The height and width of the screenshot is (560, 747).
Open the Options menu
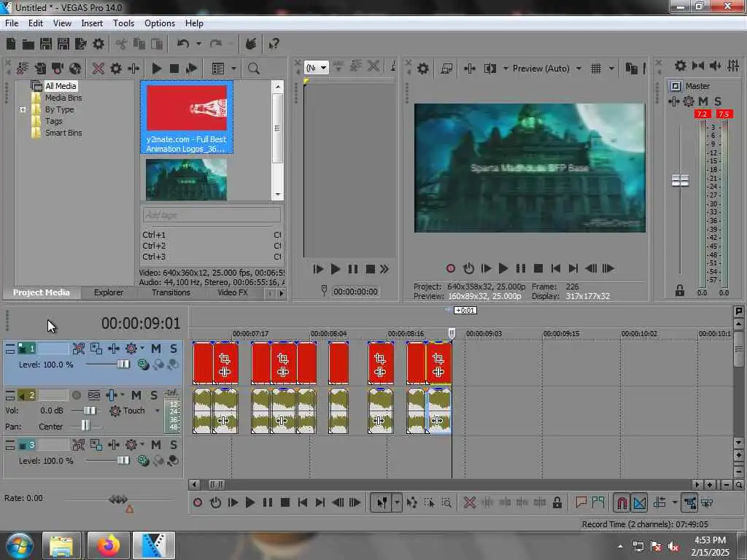160,23
